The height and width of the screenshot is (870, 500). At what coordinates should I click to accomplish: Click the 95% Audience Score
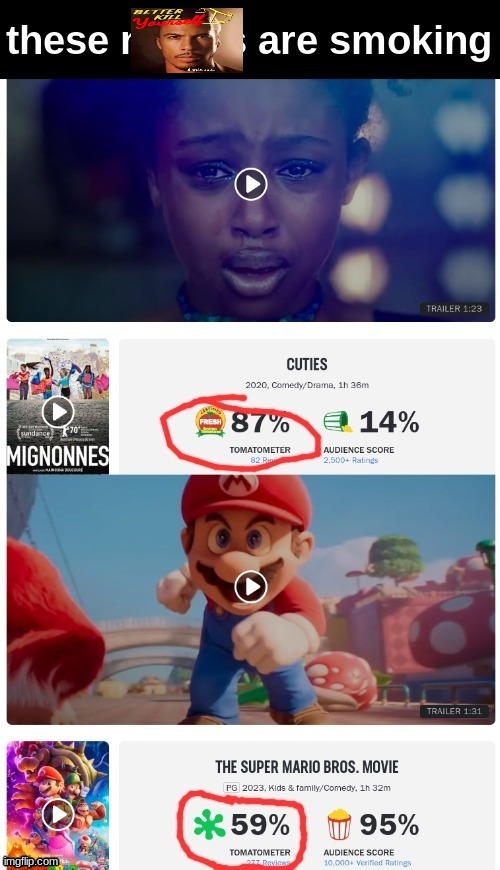click(389, 825)
